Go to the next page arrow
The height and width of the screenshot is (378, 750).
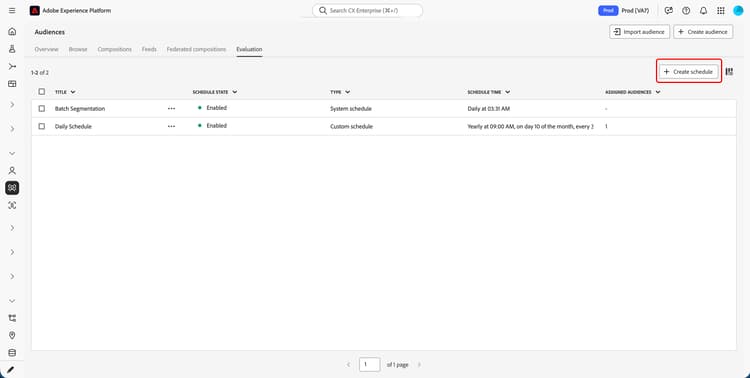click(419, 365)
